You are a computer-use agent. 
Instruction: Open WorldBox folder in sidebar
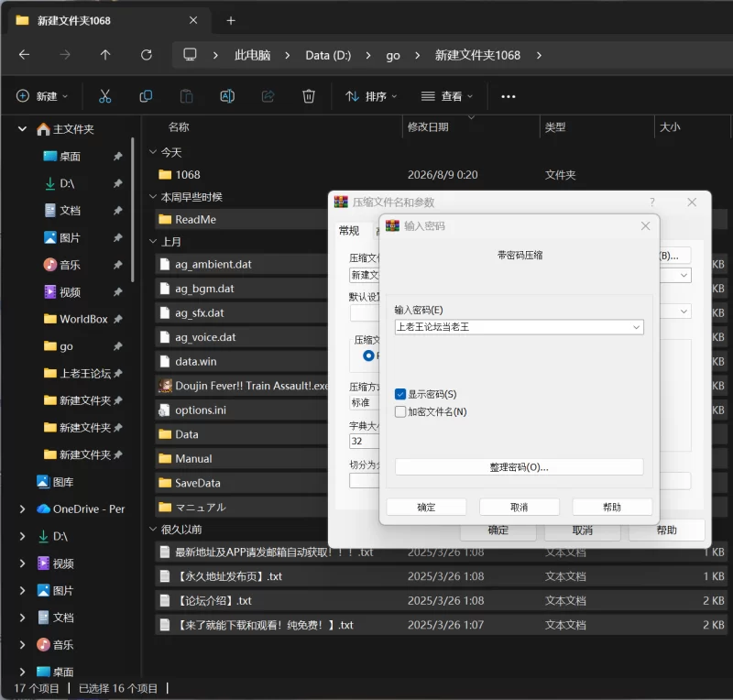click(x=83, y=319)
